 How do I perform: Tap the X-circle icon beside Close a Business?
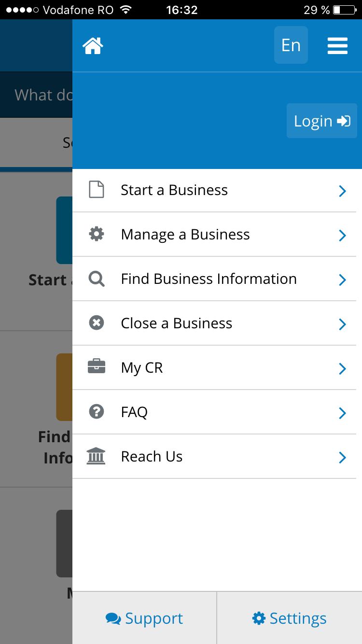97,323
